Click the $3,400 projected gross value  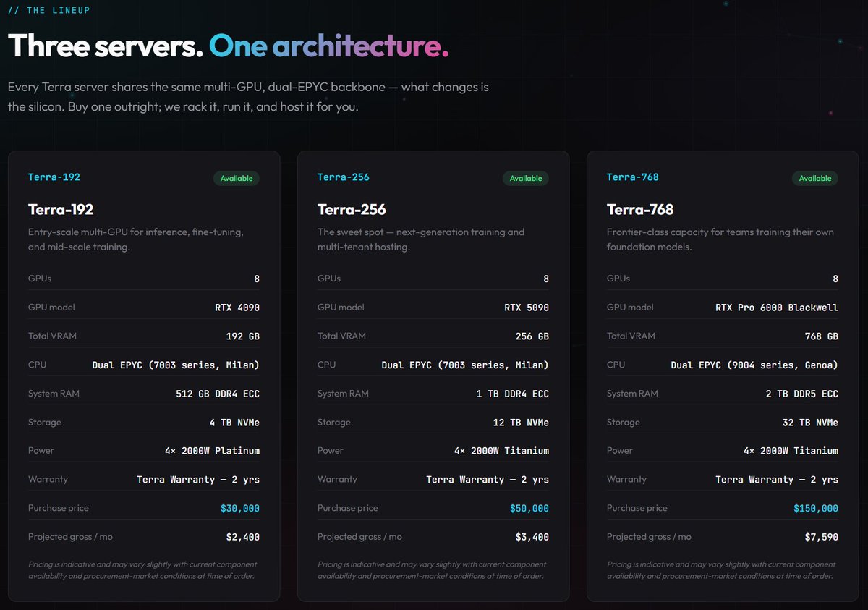click(x=532, y=537)
